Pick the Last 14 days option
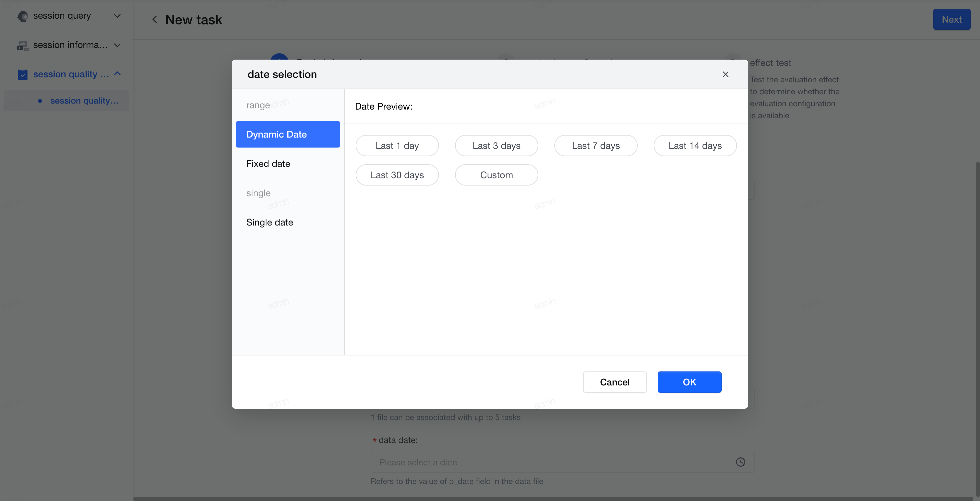980x501 pixels. click(x=695, y=146)
